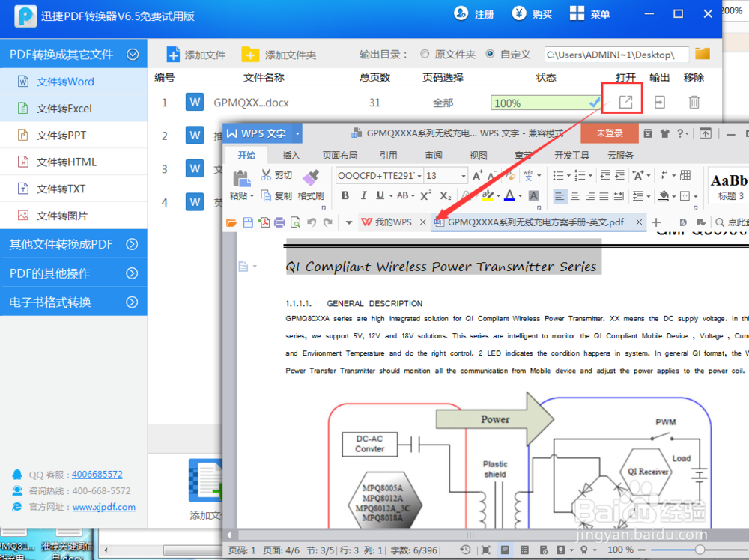749x560 pixels.
Task: Open the converted GPMQXX docx file
Action: (x=625, y=102)
